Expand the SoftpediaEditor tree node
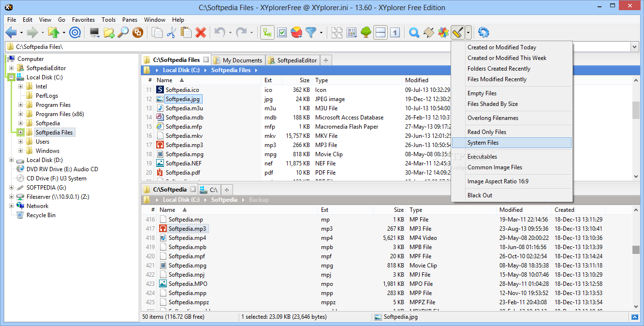 click(11, 68)
